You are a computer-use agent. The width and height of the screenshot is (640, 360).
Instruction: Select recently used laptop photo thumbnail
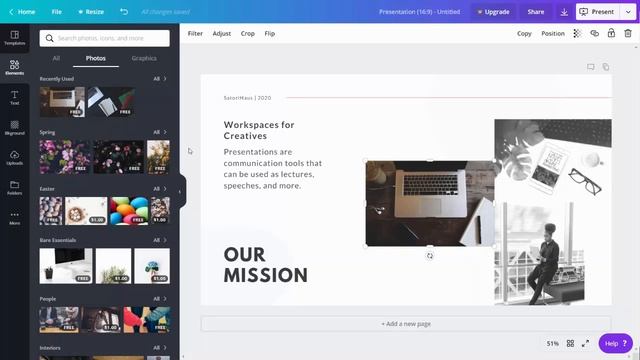point(62,102)
